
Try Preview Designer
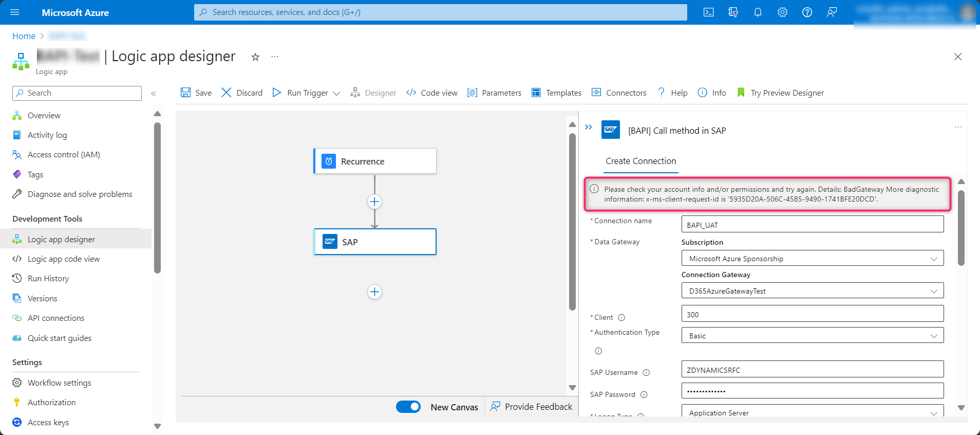(x=780, y=93)
